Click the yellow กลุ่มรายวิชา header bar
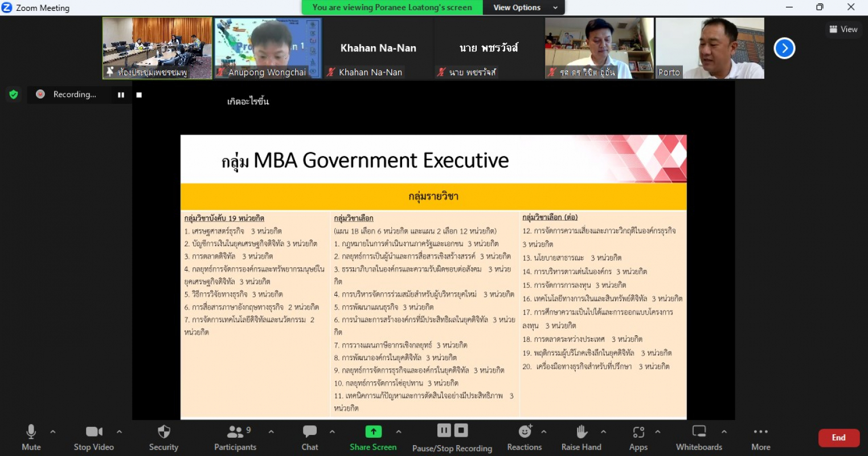The height and width of the screenshot is (456, 868). (433, 197)
